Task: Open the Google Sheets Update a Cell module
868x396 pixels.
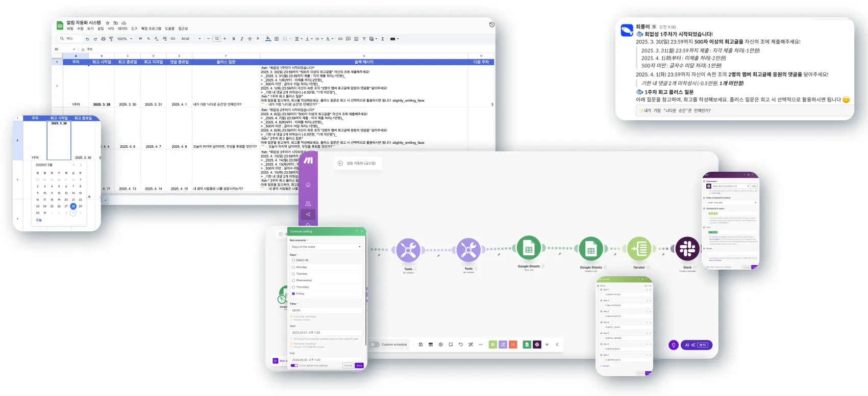Action: 591,250
